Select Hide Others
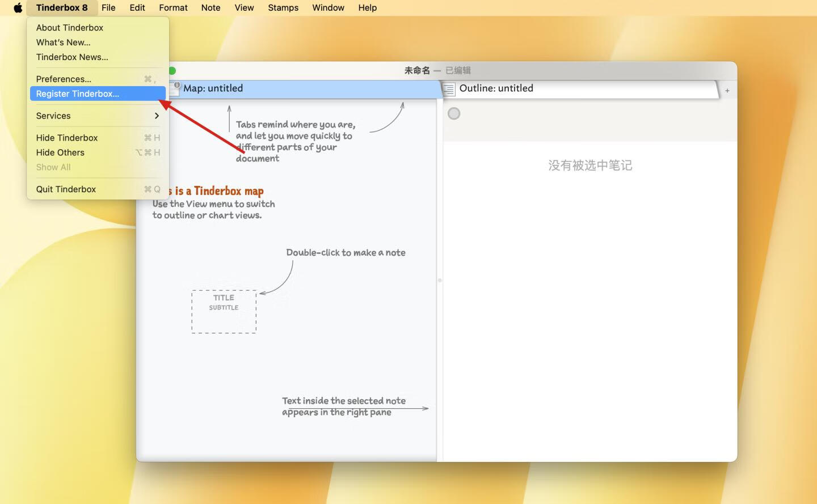 [98, 153]
